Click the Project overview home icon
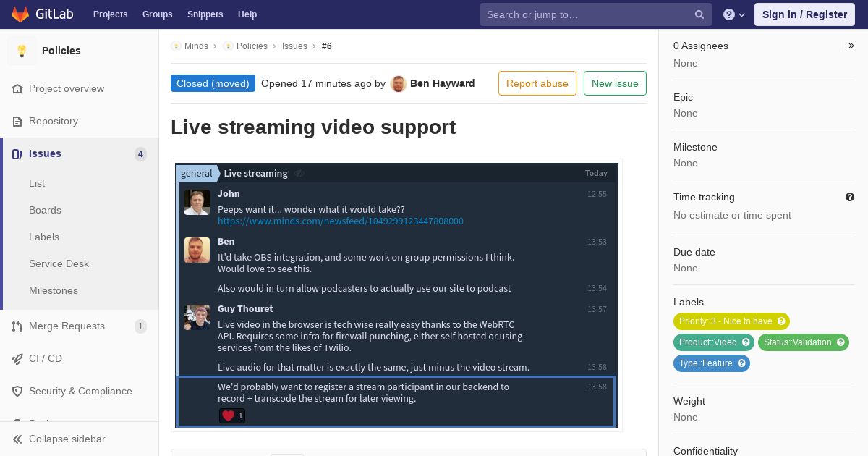The image size is (868, 456). point(17,88)
